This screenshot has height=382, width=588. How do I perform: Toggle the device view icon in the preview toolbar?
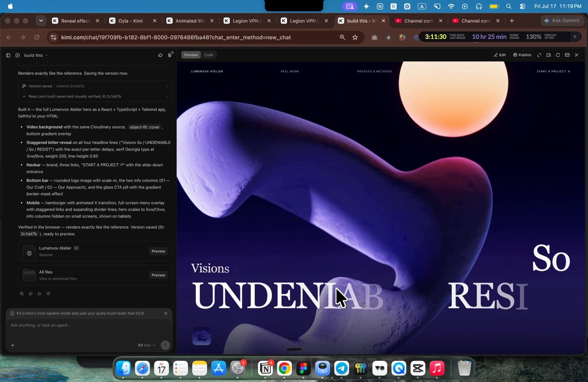click(x=549, y=55)
